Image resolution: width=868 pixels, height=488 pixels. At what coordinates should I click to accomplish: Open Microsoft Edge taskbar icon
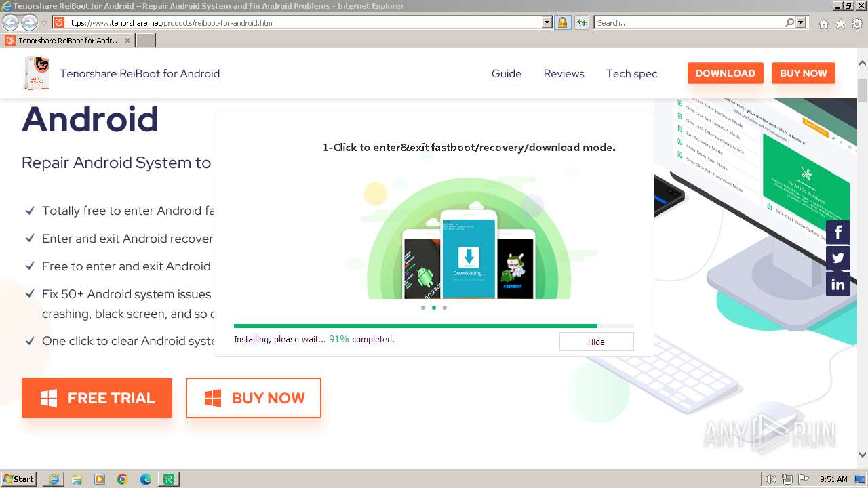click(x=146, y=479)
